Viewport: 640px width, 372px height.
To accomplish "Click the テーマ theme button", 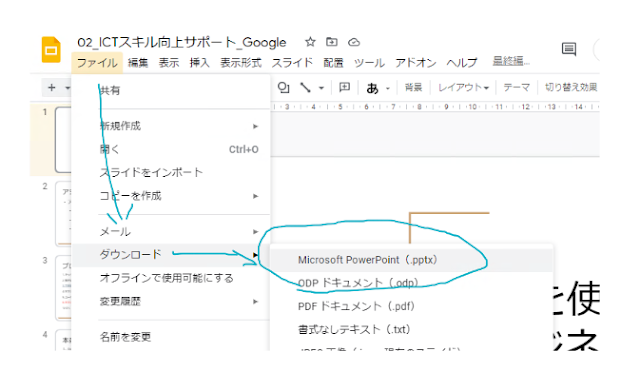I will (x=516, y=87).
